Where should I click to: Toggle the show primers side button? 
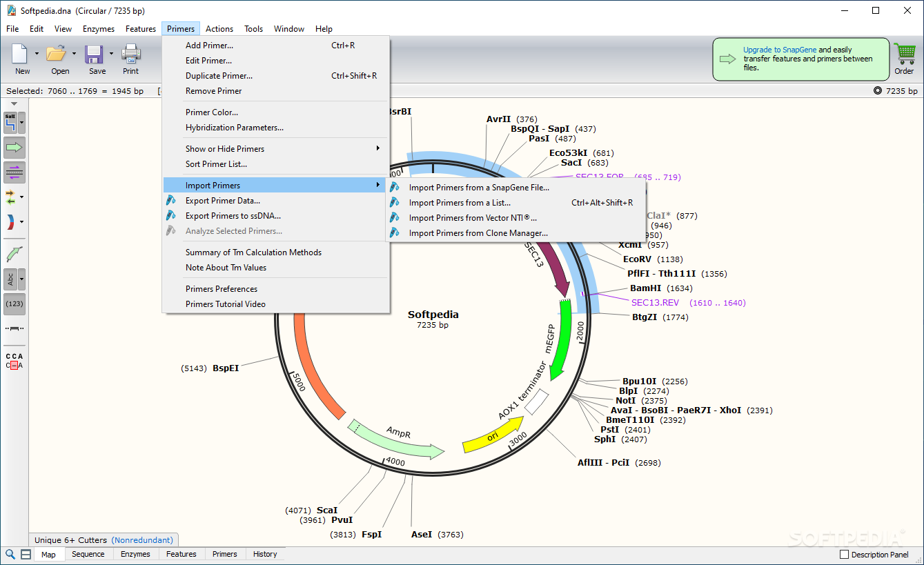point(14,172)
